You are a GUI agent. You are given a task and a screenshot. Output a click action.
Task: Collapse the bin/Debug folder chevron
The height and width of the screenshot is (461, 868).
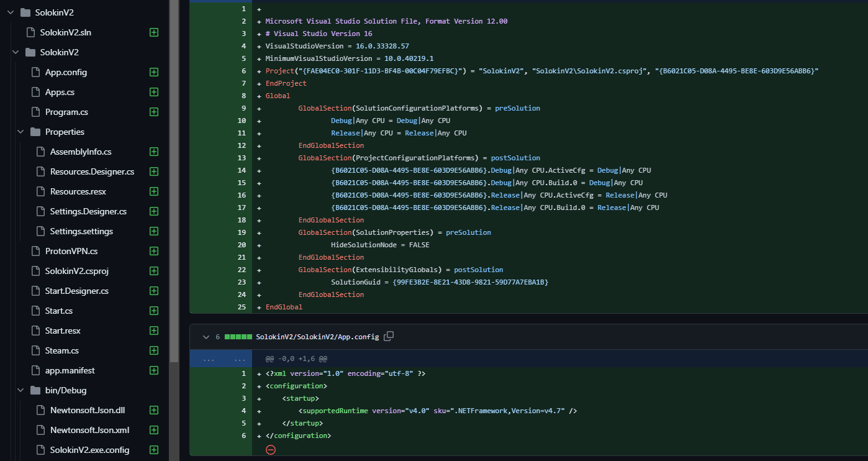click(20, 390)
